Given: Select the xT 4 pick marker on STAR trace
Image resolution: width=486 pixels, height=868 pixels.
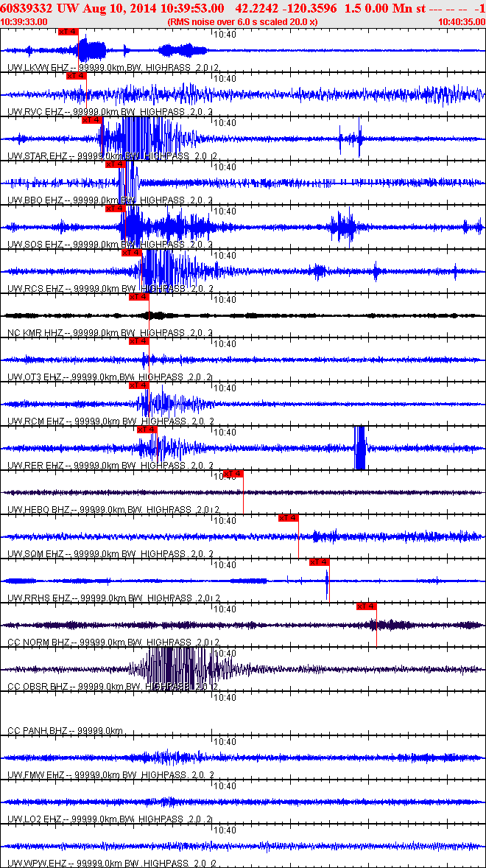Looking at the screenshot, I should 92,120.
